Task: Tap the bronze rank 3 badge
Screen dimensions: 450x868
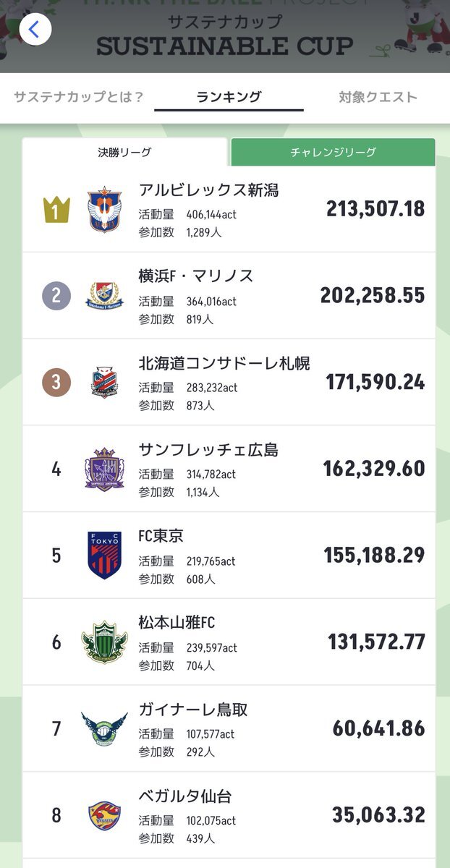Action: pyautogui.click(x=56, y=382)
